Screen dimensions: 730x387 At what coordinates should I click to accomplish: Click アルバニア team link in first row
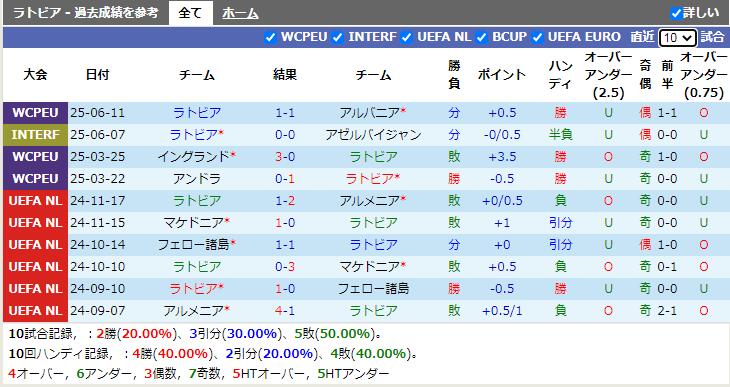[369, 113]
